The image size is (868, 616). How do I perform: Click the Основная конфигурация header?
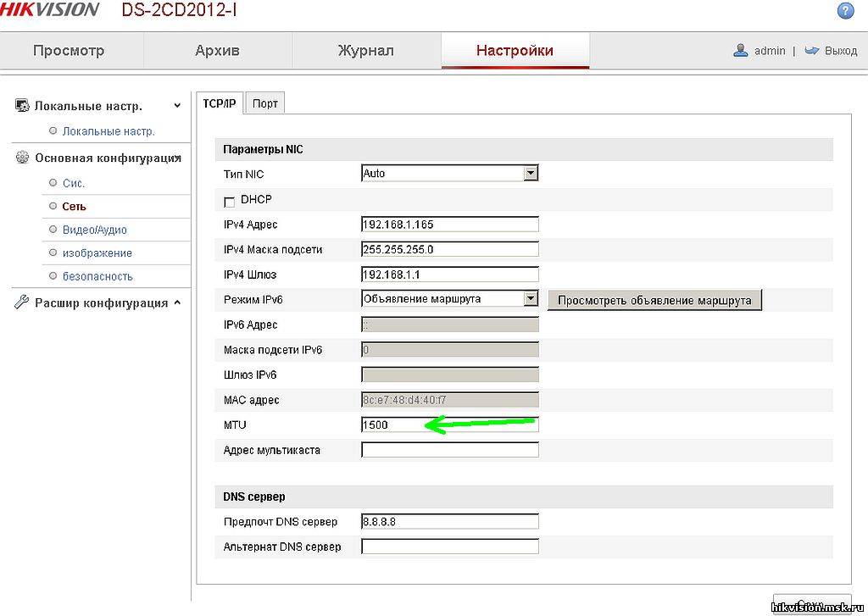pyautogui.click(x=108, y=158)
